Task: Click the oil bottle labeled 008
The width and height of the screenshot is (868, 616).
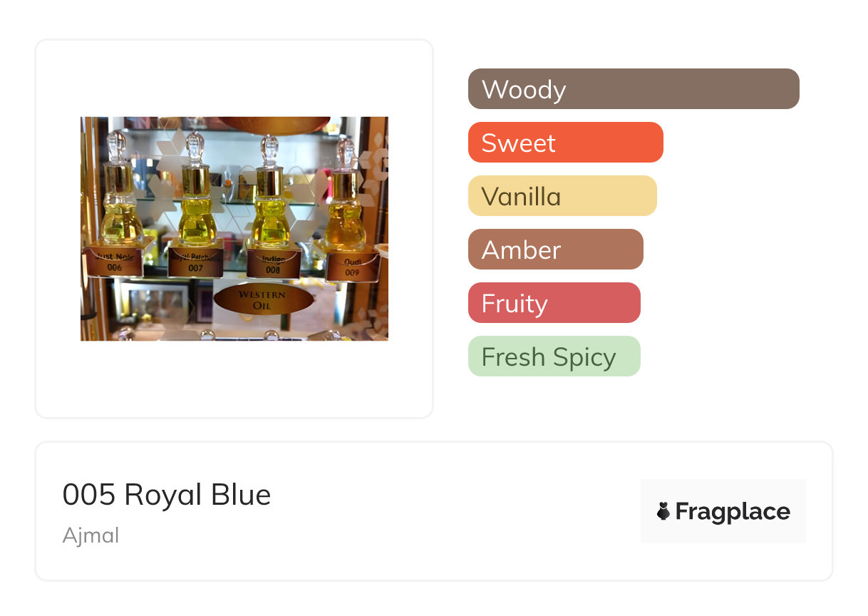Action: pyautogui.click(x=271, y=191)
